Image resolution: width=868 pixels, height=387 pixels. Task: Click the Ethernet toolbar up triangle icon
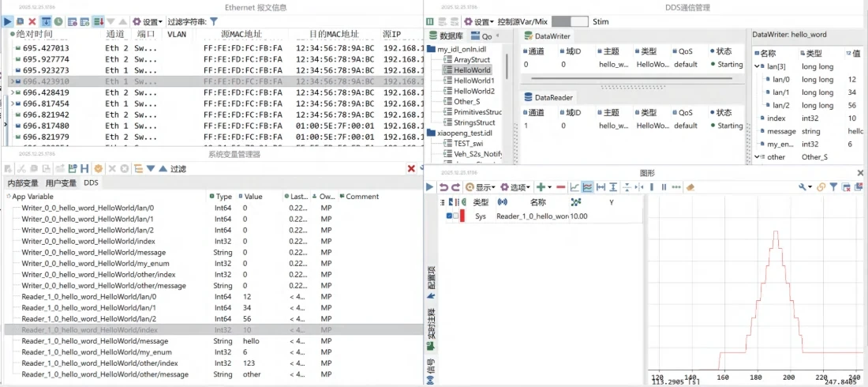tap(123, 21)
